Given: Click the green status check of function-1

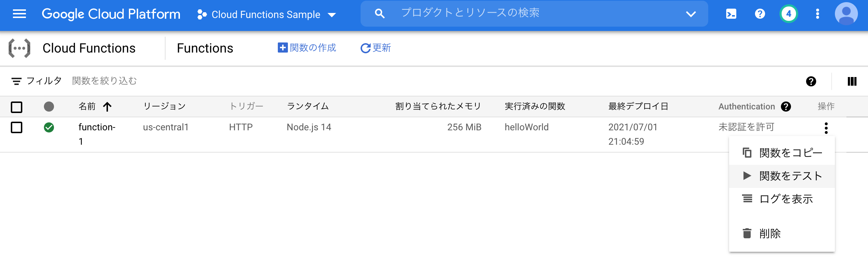Looking at the screenshot, I should click(x=49, y=127).
